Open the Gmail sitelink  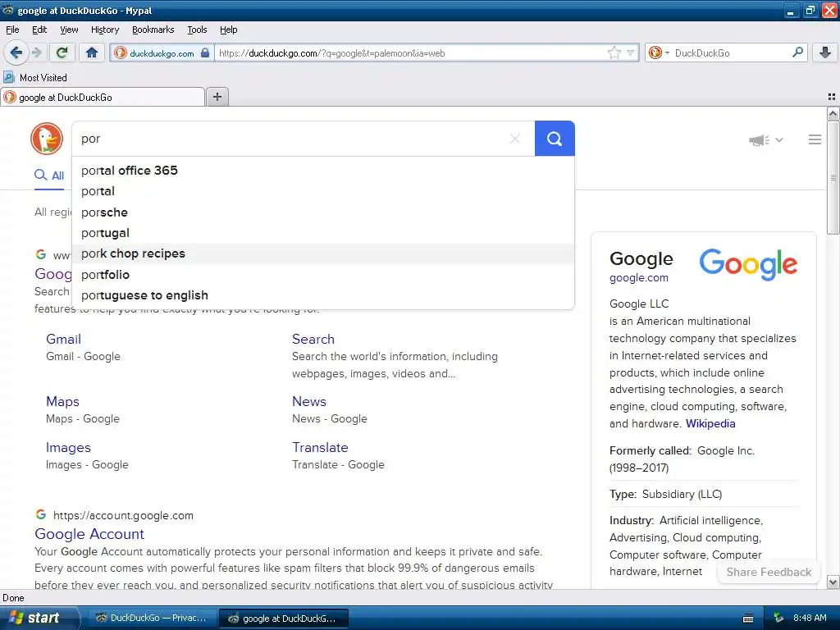point(63,339)
